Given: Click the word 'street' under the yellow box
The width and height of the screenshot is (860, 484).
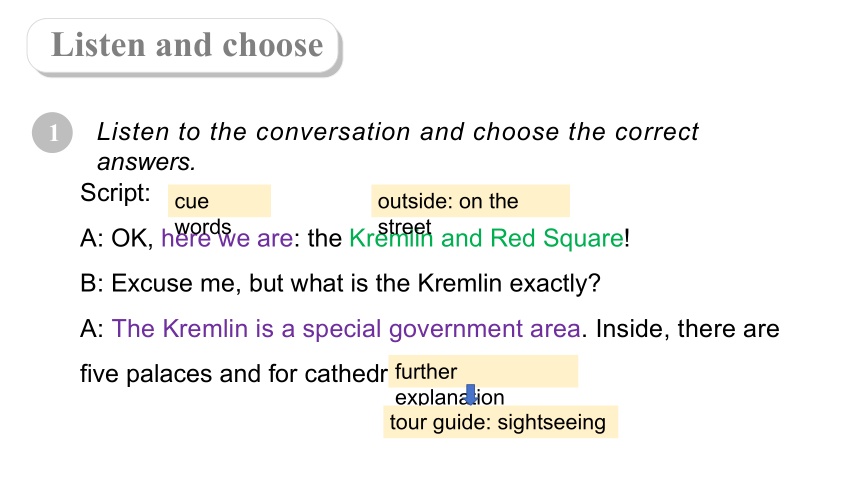Looking at the screenshot, I should [x=405, y=227].
